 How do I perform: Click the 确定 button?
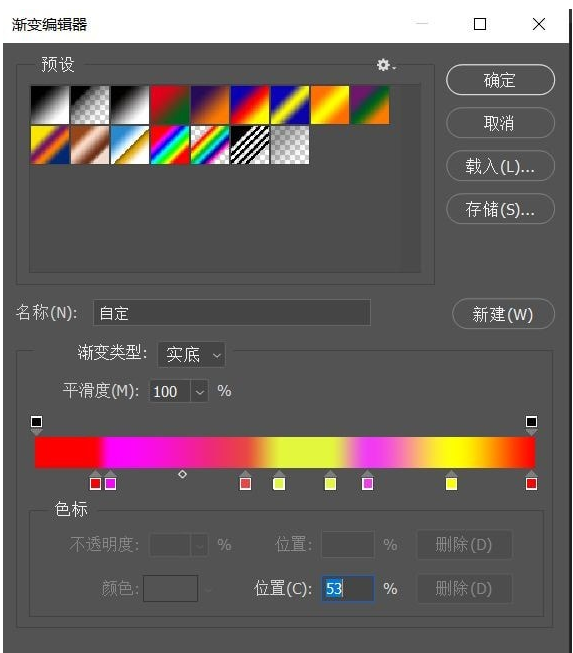500,80
